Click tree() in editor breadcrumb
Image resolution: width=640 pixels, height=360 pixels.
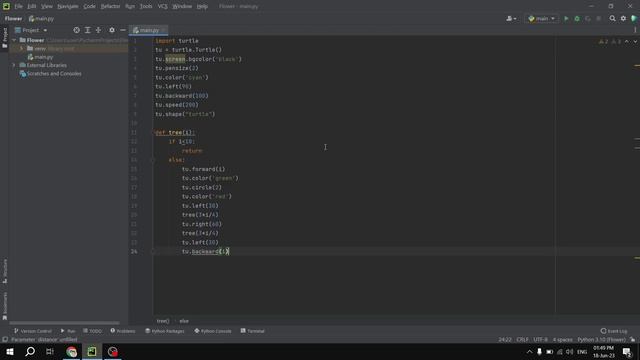163,321
